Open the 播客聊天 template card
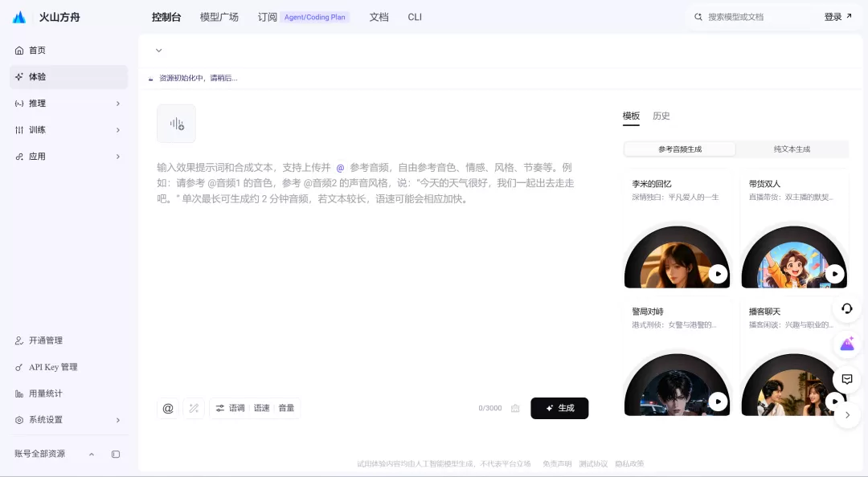Screen dimensions: 868x477 pos(794,357)
